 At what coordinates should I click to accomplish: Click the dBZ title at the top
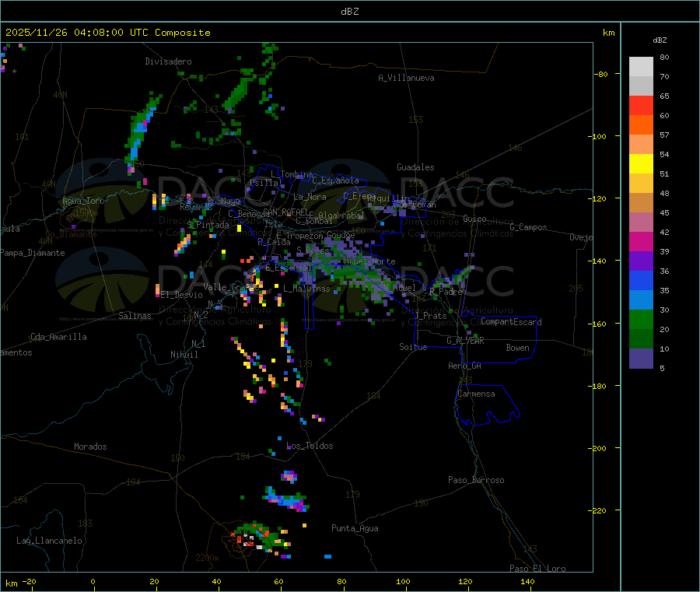point(349,12)
